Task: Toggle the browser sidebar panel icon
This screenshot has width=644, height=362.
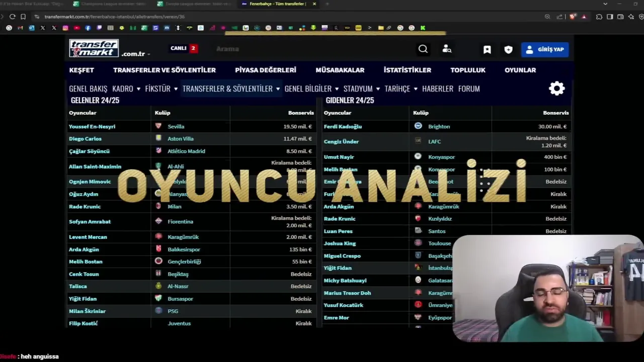Action: point(610,17)
